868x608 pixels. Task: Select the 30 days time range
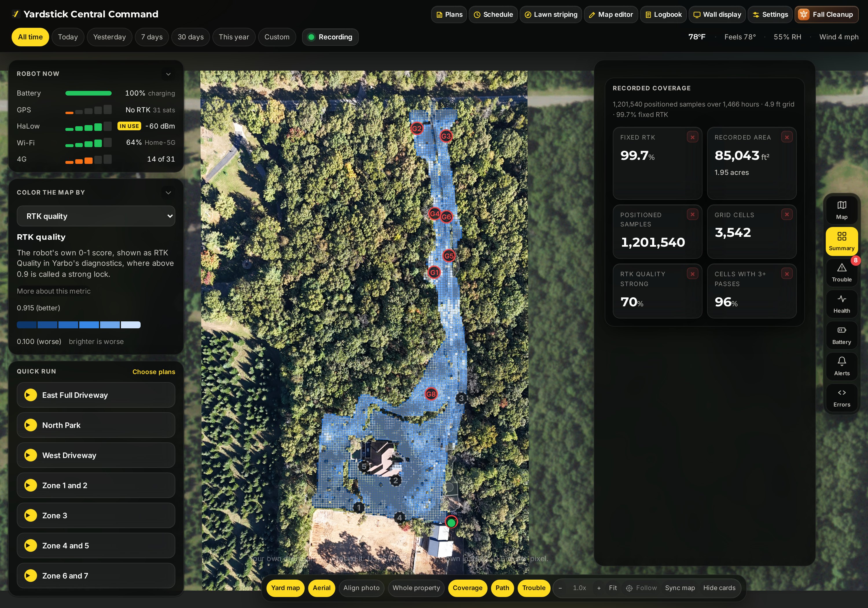coord(191,37)
